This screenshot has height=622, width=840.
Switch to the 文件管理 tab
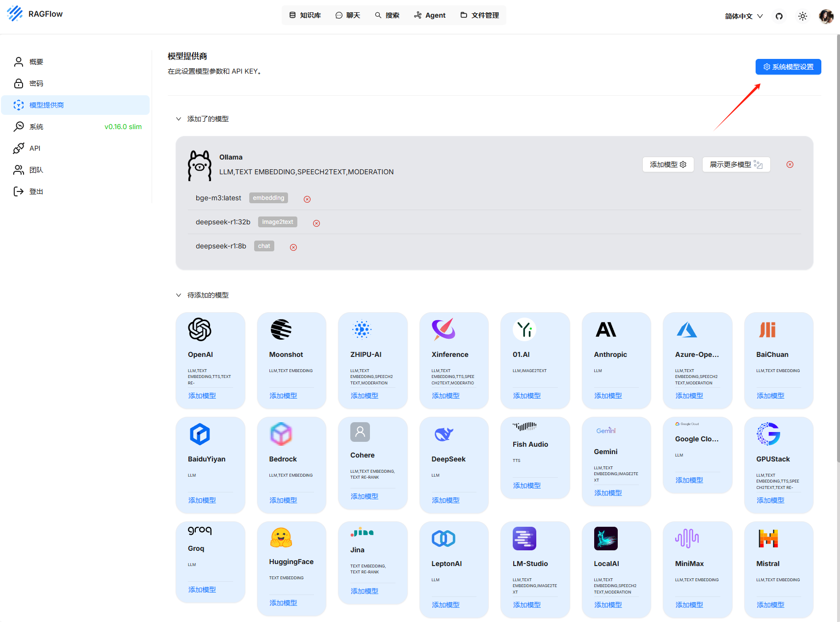(x=480, y=15)
